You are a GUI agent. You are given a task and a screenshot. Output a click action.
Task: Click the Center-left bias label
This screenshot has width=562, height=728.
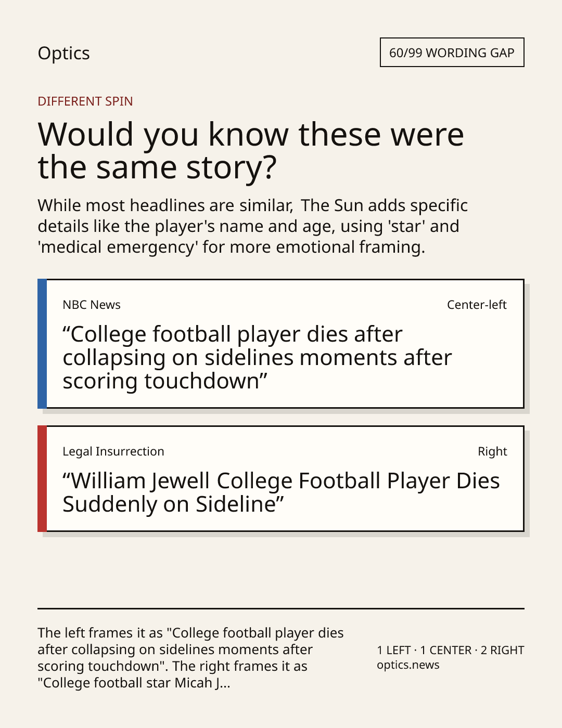pyautogui.click(x=477, y=305)
